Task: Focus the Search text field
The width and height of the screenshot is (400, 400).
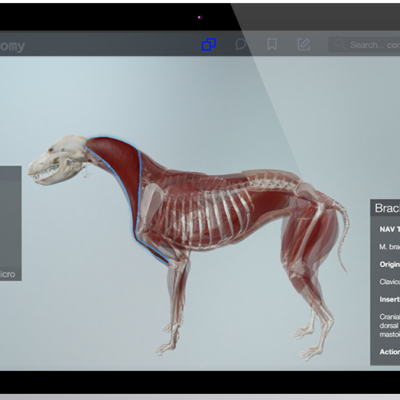Action: 364,45
